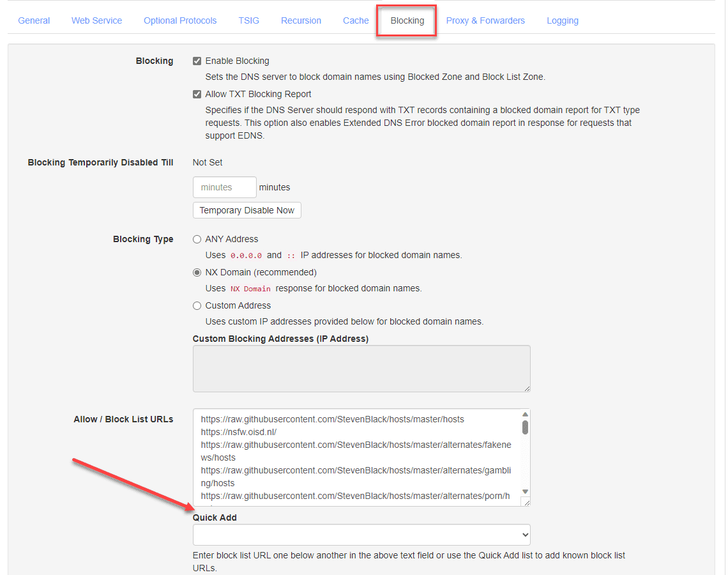Click the block list URLs scrollbar thumb
Image resolution: width=728 pixels, height=575 pixels.
pyautogui.click(x=525, y=427)
